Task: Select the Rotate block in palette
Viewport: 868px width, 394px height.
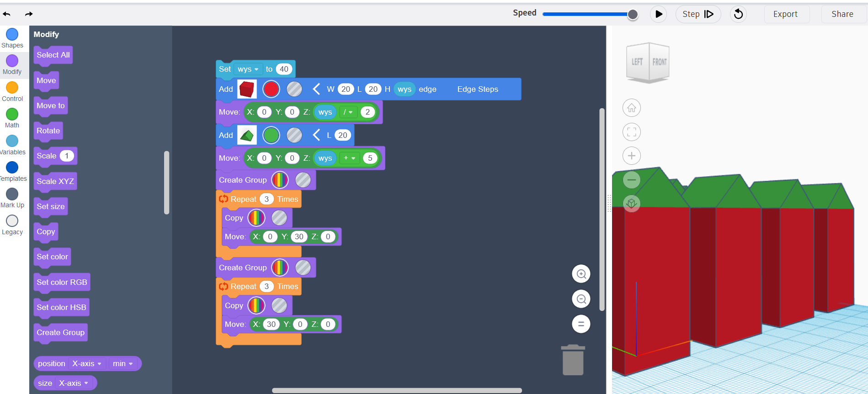Action: tap(48, 131)
